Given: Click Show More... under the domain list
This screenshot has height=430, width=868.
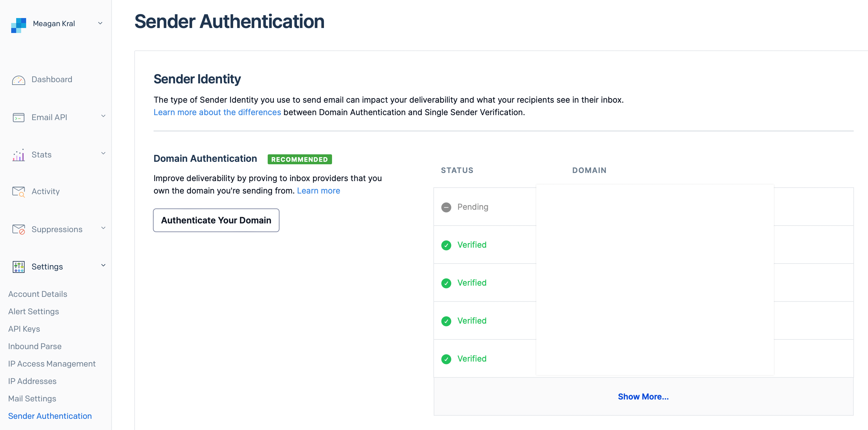Looking at the screenshot, I should (643, 397).
